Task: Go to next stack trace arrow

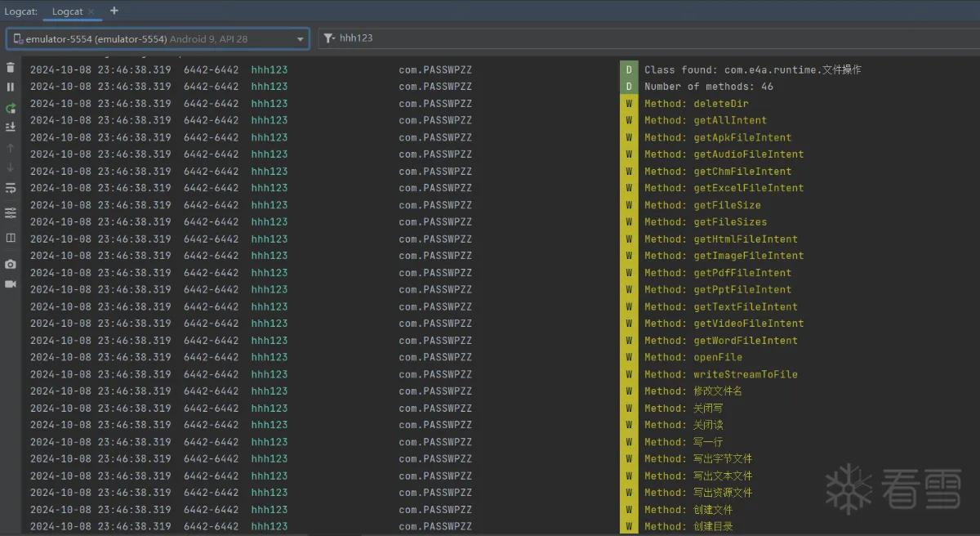Action: 11,167
